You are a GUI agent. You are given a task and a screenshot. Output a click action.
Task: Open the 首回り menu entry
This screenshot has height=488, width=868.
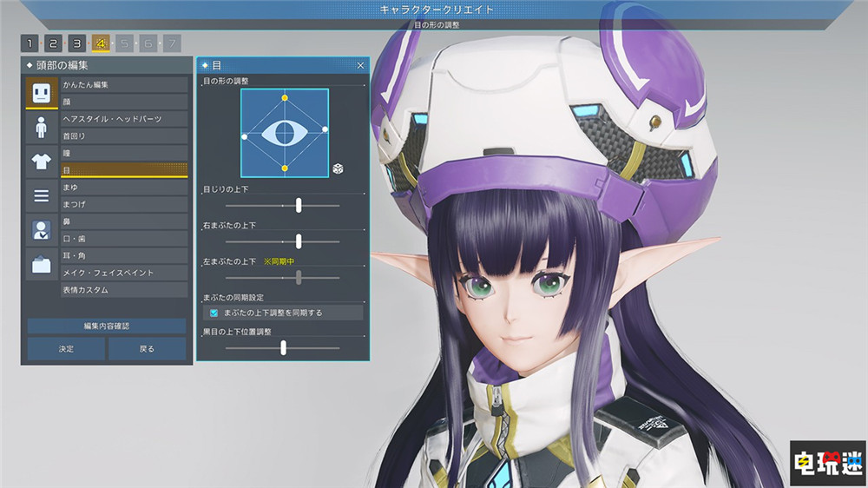pyautogui.click(x=124, y=136)
